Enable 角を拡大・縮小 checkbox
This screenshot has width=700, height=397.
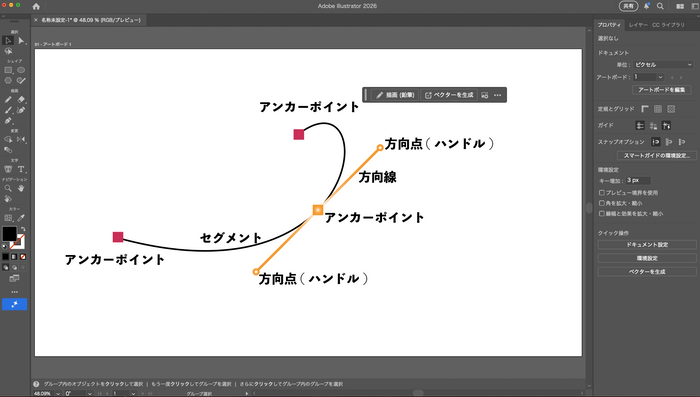pyautogui.click(x=602, y=203)
